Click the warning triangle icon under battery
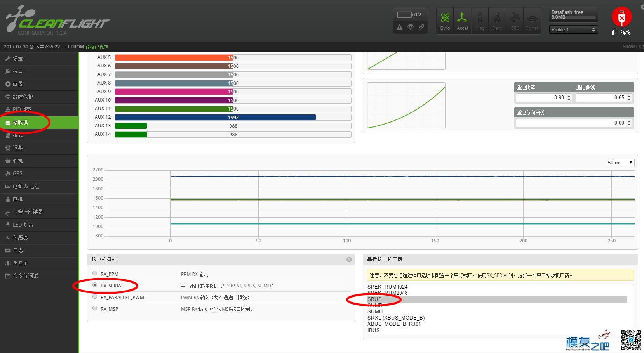 point(400,27)
